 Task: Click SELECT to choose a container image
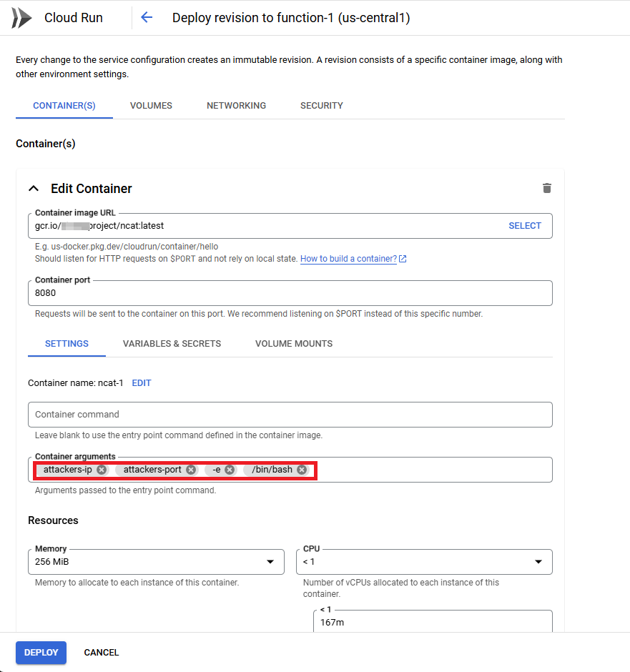click(525, 225)
